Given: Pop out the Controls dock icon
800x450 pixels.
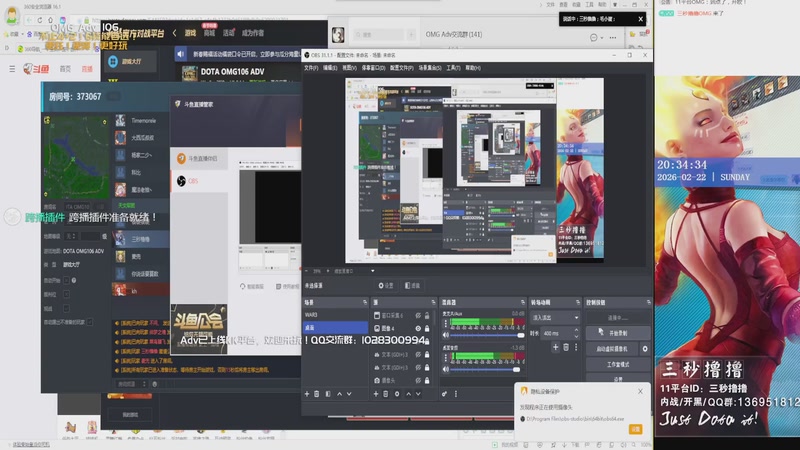Looking at the screenshot, I should [x=648, y=303].
